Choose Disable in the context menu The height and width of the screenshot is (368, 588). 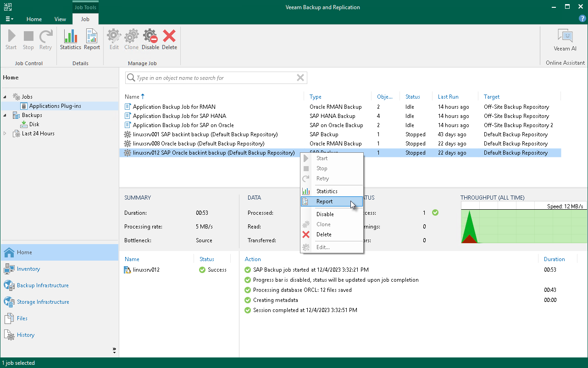coord(332,214)
